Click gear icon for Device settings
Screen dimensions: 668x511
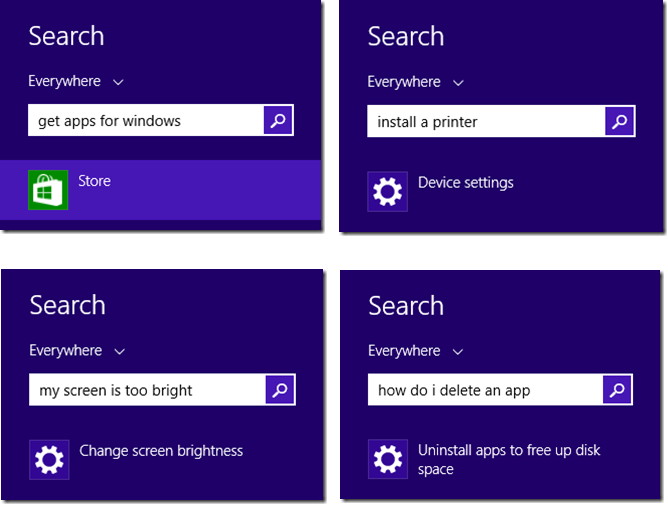[x=387, y=191]
